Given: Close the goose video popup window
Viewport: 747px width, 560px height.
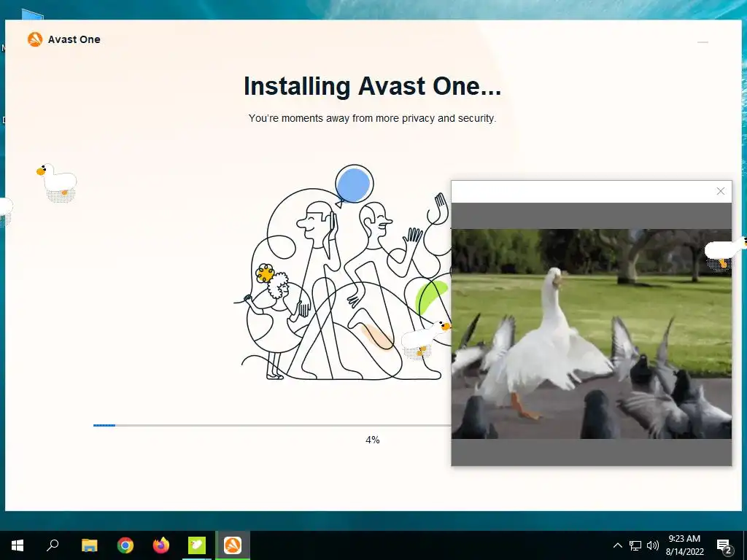Looking at the screenshot, I should [720, 191].
